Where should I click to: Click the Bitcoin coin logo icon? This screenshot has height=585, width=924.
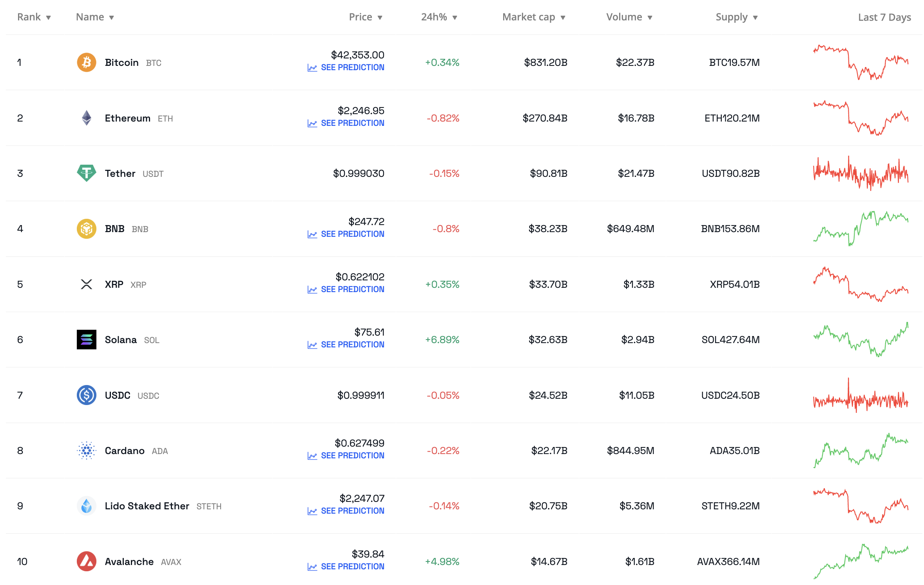click(x=86, y=62)
